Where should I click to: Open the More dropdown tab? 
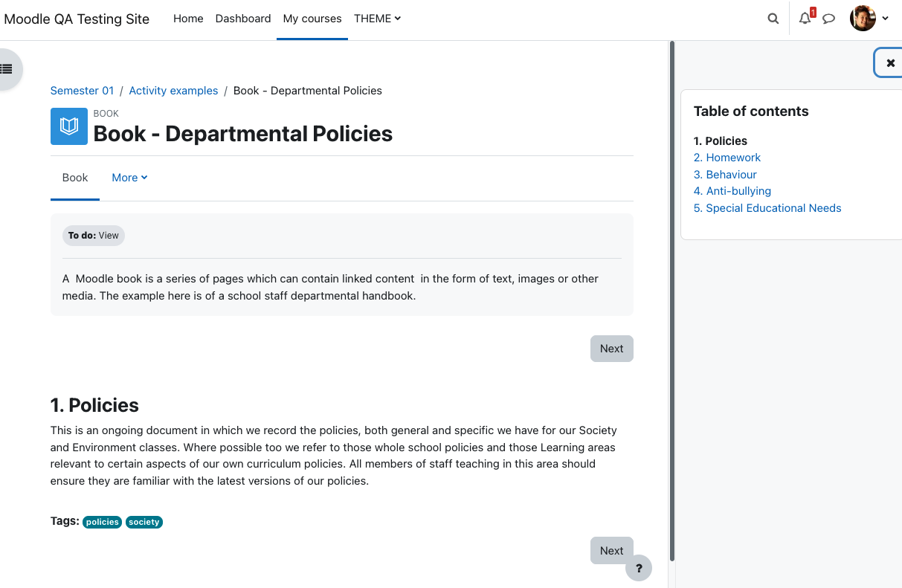129,178
